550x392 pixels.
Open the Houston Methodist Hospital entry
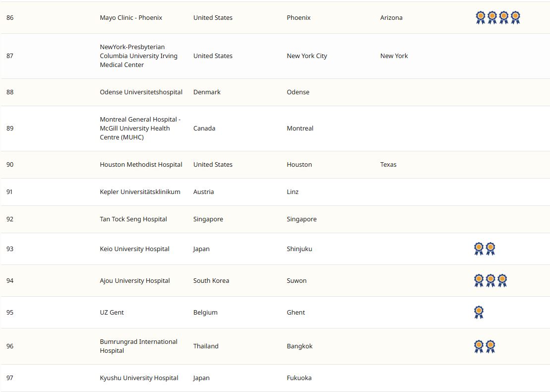tap(141, 165)
